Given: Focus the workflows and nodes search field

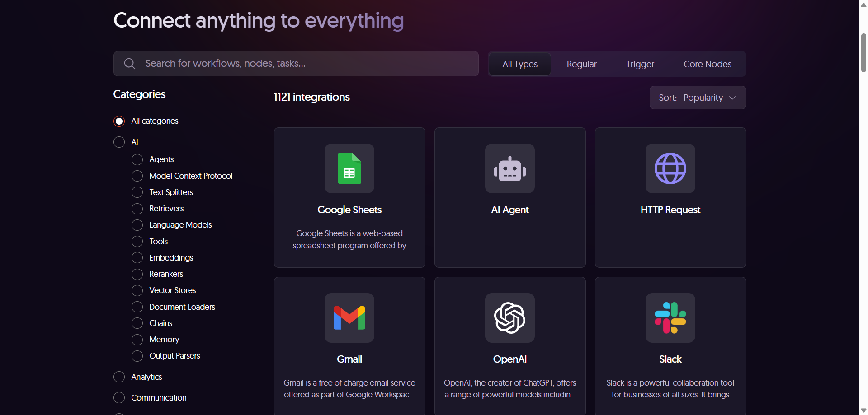Looking at the screenshot, I should pos(296,64).
